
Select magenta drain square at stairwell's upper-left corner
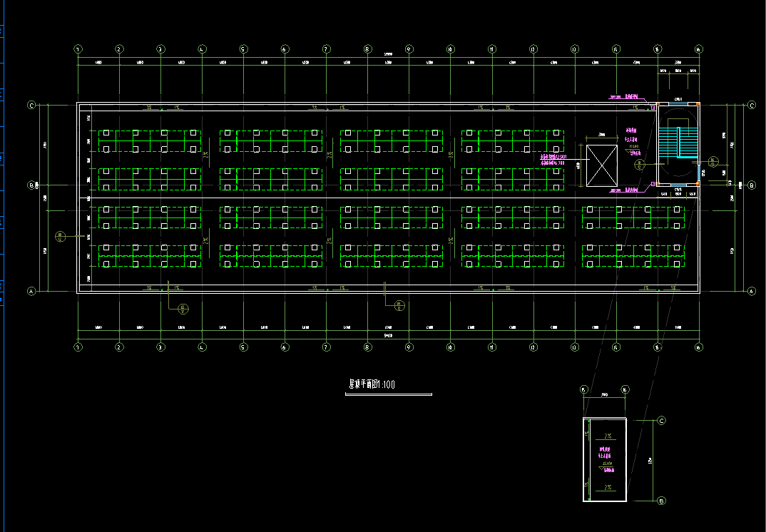click(652, 107)
